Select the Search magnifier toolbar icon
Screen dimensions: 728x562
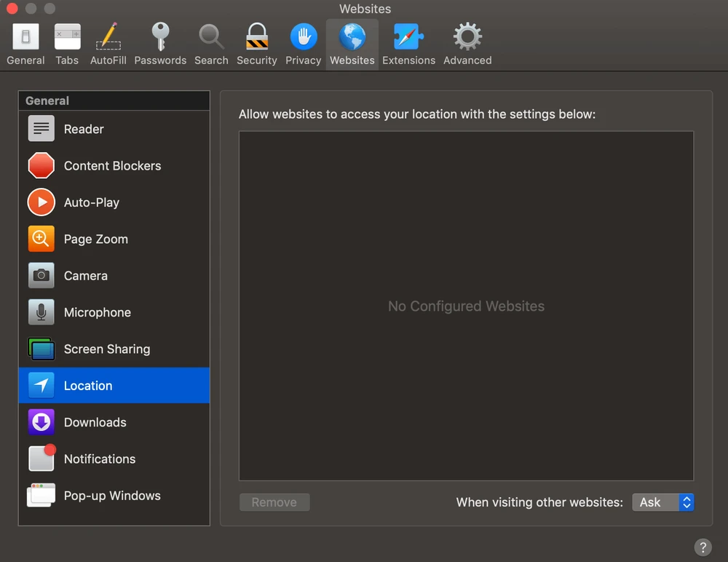point(211,44)
